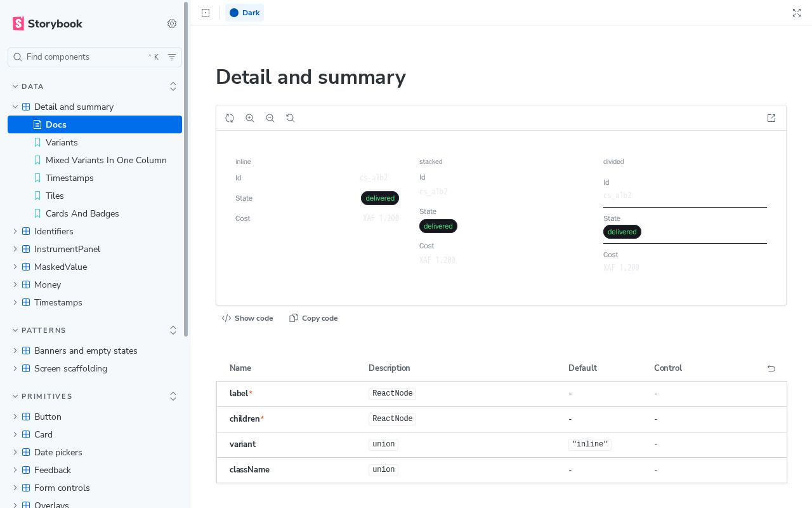Zoom out of the story preview
Screen dimensions: 812x508
[x=270, y=118]
